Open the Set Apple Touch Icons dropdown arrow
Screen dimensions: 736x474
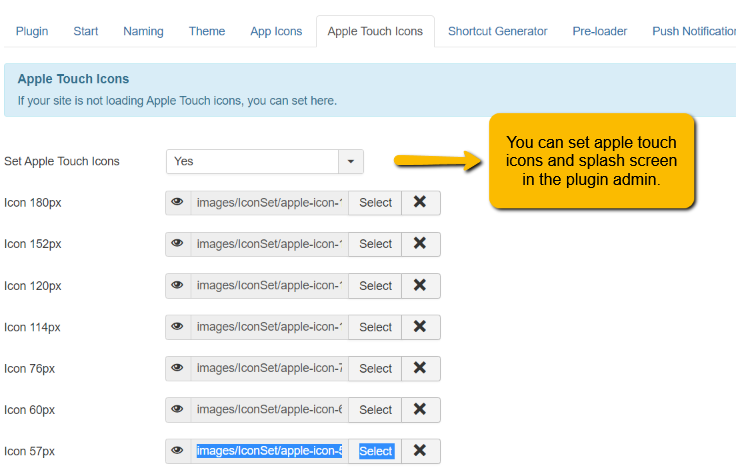click(351, 161)
